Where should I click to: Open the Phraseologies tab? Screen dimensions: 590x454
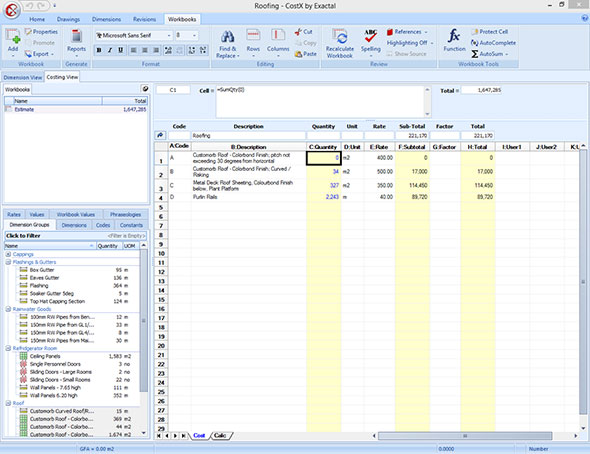125,214
